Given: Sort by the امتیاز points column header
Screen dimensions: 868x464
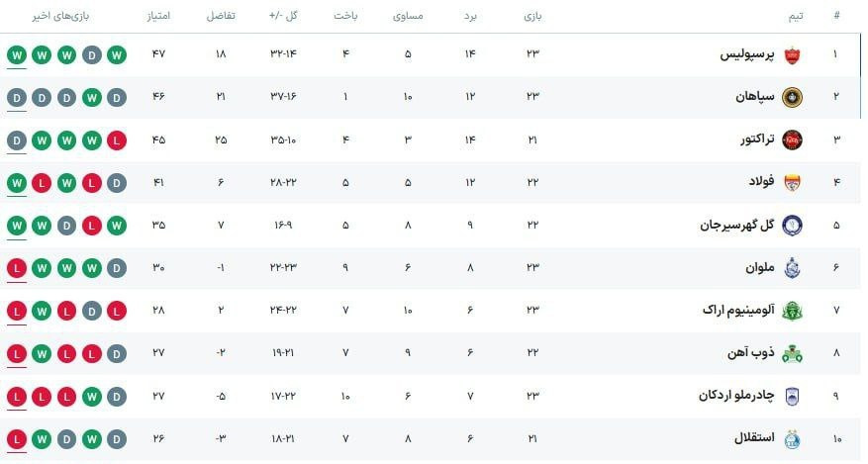Looking at the screenshot, I should 159,17.
